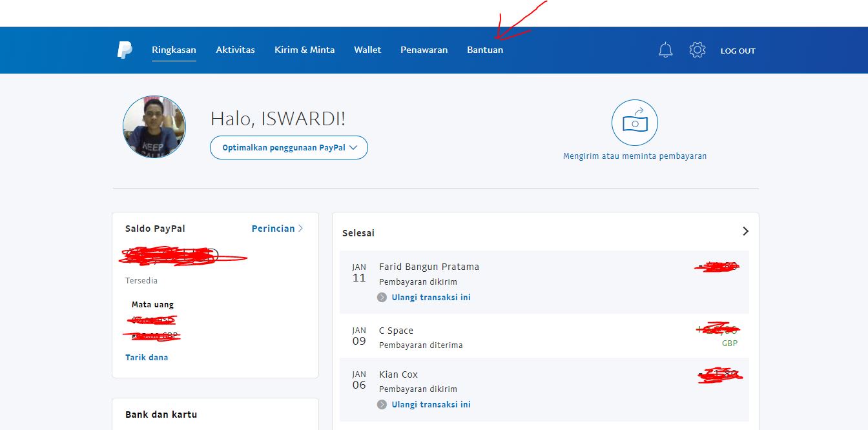This screenshot has height=430, width=868.
Task: Click Pembayaran diterima text under C Space
Action: click(x=420, y=345)
